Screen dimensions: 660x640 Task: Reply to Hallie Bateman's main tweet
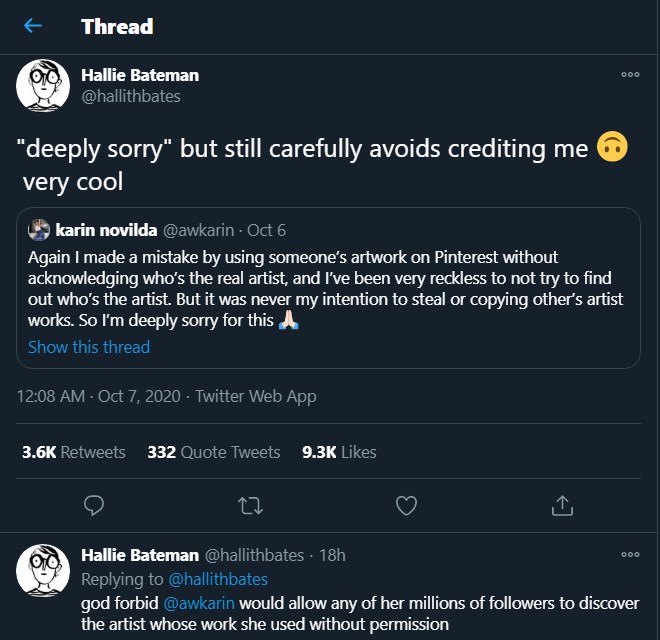[x=94, y=506]
